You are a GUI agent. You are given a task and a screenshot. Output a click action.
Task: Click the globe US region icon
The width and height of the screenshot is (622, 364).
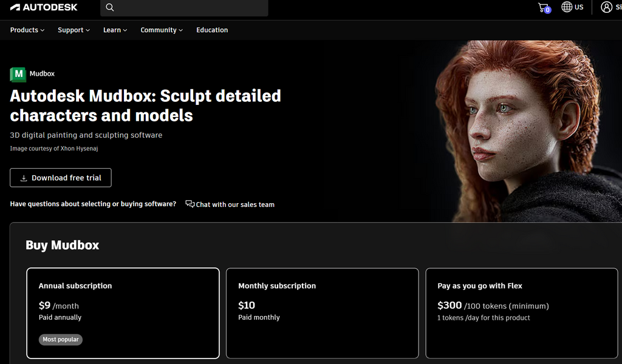[x=567, y=7]
